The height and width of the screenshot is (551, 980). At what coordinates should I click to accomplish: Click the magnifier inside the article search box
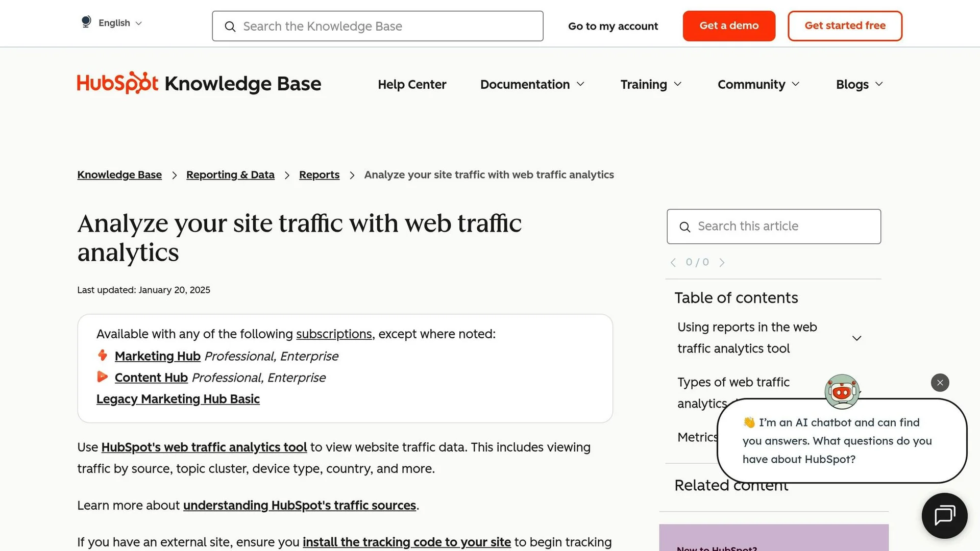[684, 227]
